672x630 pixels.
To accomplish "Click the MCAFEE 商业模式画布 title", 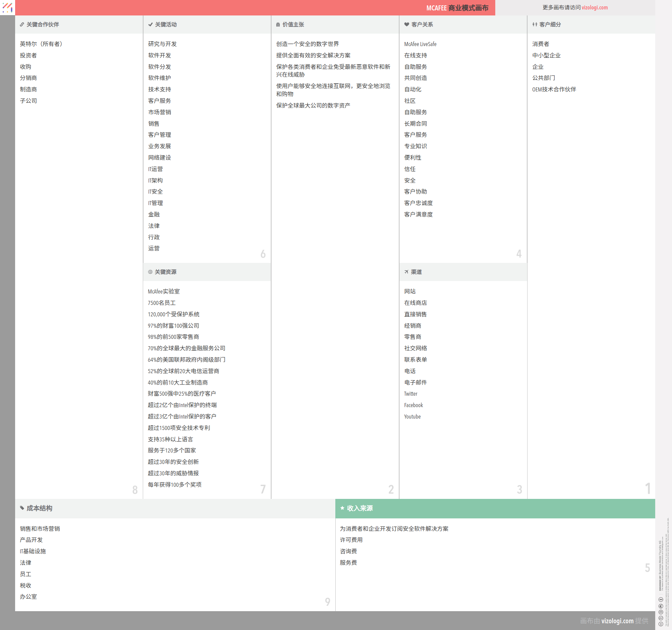I will click(457, 8).
